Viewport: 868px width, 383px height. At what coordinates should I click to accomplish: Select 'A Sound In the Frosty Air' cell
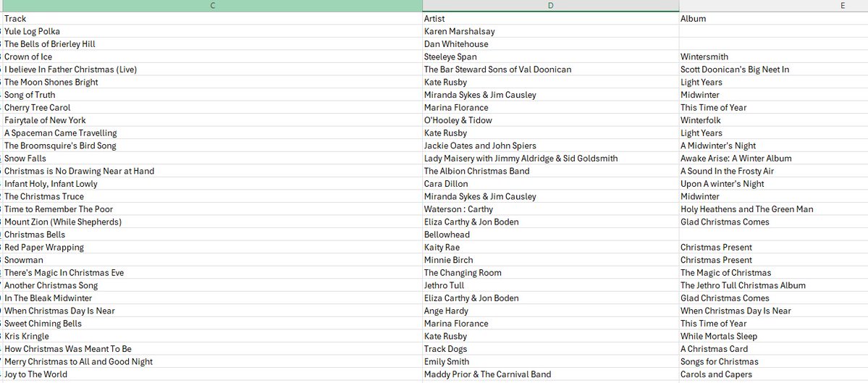pos(773,171)
